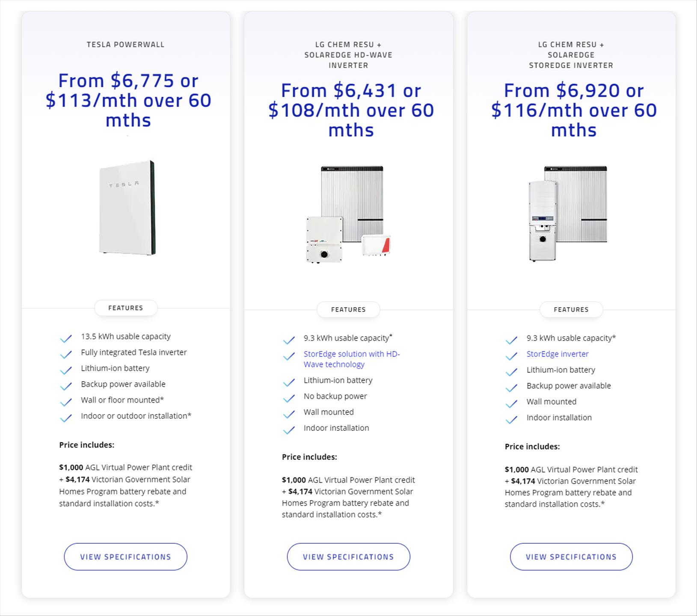This screenshot has height=616, width=697.
Task: Click the LG Chem HD-Wave inverter product image
Action: [x=348, y=214]
